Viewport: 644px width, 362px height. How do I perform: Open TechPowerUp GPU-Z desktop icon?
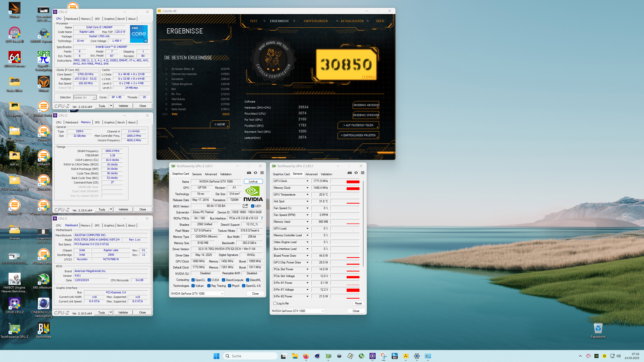pyautogui.click(x=14, y=330)
